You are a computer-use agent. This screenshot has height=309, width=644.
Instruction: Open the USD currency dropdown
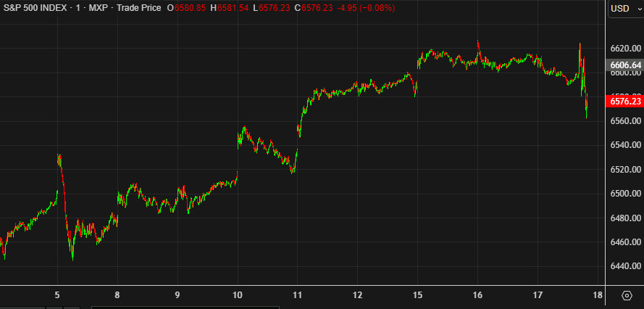click(625, 9)
